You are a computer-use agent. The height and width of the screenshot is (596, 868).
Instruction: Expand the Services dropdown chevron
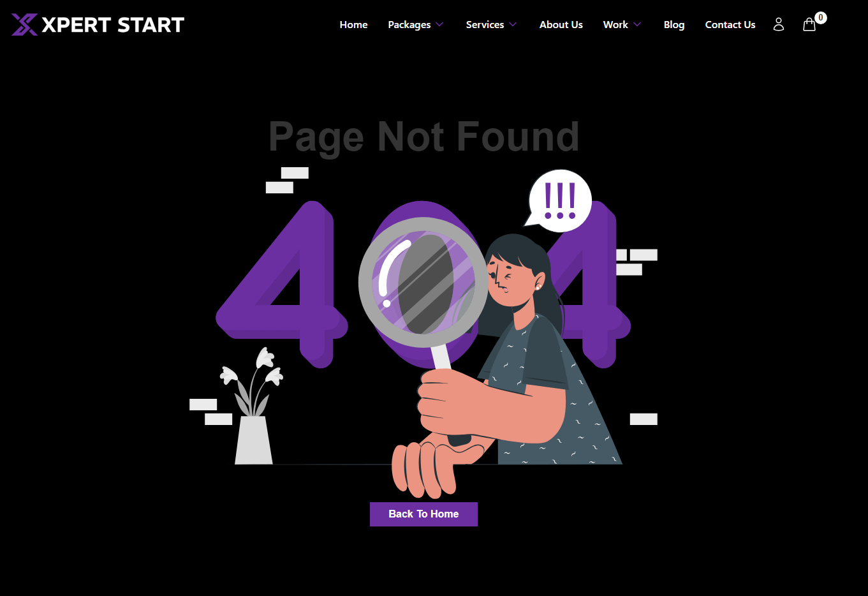[x=513, y=25]
